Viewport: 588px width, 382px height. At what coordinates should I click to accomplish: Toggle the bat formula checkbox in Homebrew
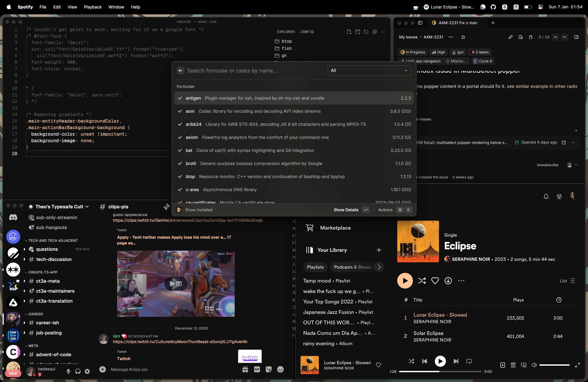click(x=180, y=150)
